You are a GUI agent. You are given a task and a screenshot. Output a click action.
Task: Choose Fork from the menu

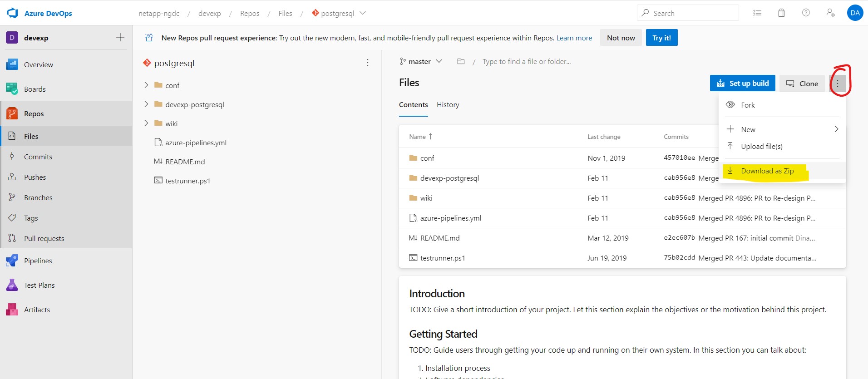tap(748, 105)
